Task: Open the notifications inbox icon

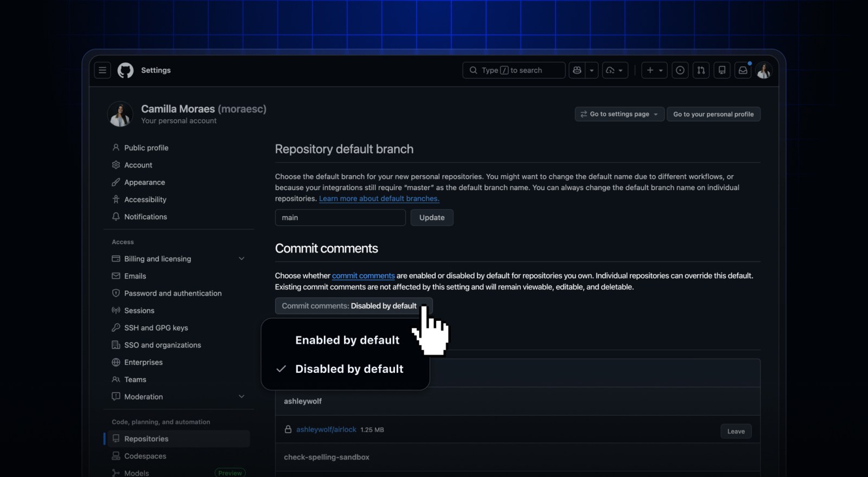Action: (743, 70)
